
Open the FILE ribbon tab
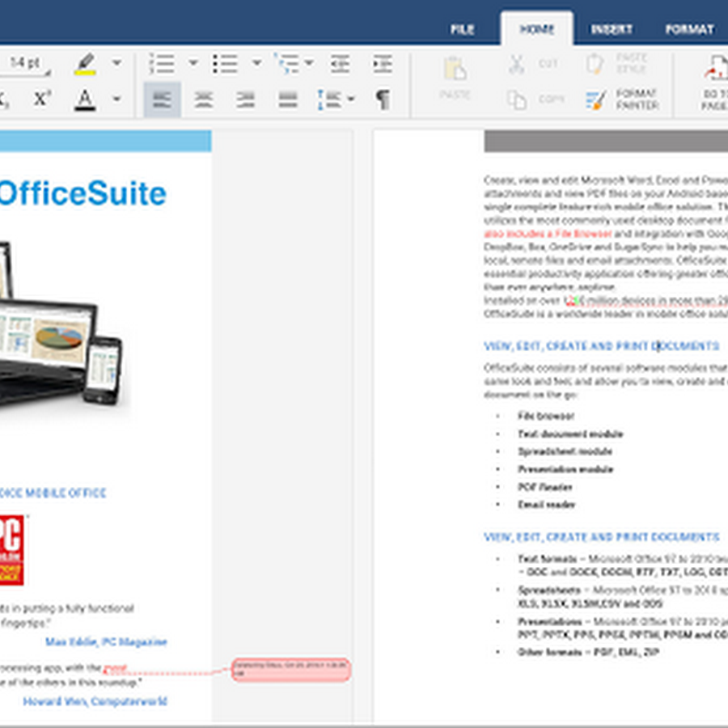[462, 29]
